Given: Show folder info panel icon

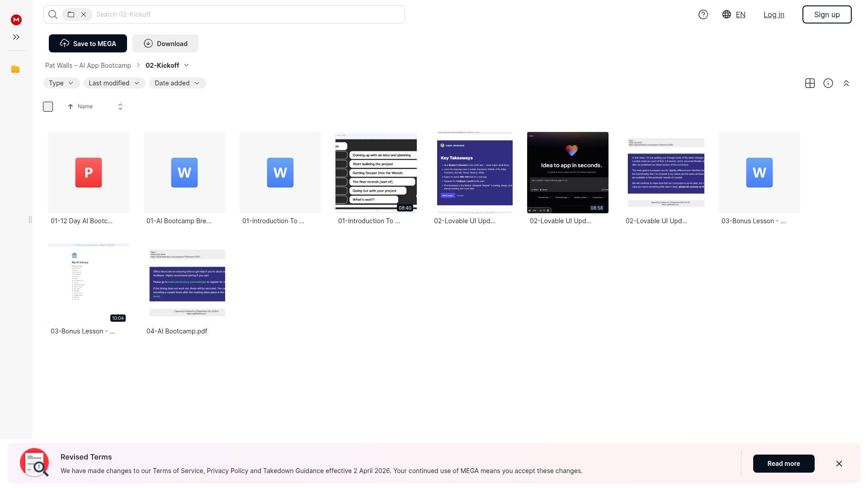Looking at the screenshot, I should point(828,83).
